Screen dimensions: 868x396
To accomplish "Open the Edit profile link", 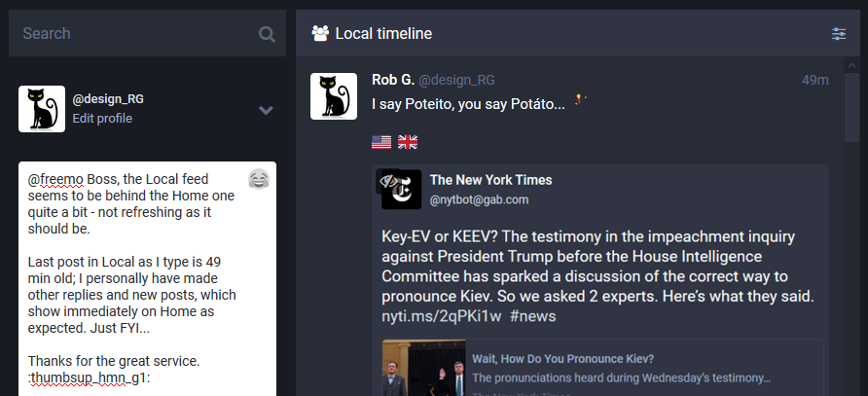I will pyautogui.click(x=102, y=119).
